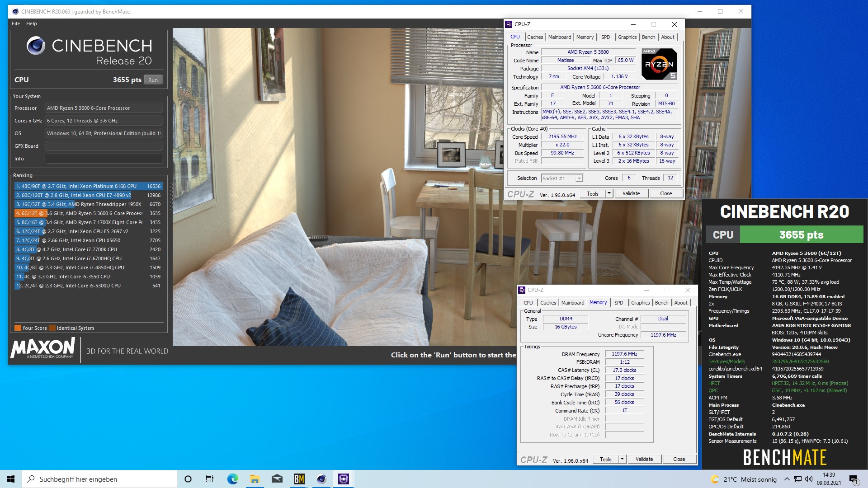Click the orange Your Score legend swatch
The image size is (868, 488).
[18, 328]
